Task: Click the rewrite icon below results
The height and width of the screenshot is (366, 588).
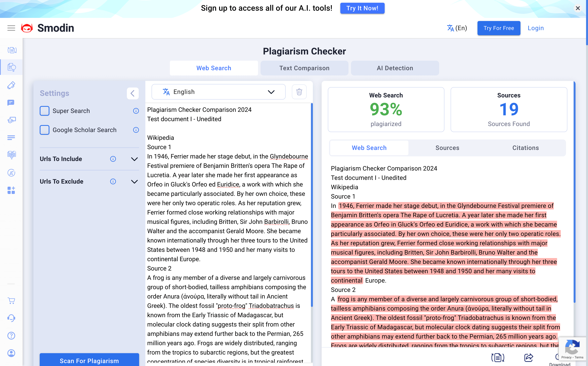Action: click(x=498, y=357)
